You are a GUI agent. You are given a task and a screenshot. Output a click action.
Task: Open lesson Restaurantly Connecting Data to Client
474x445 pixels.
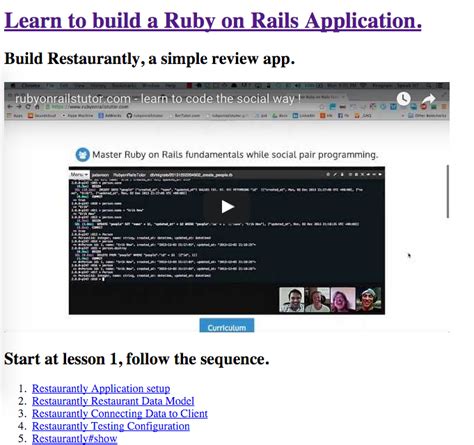click(x=120, y=413)
